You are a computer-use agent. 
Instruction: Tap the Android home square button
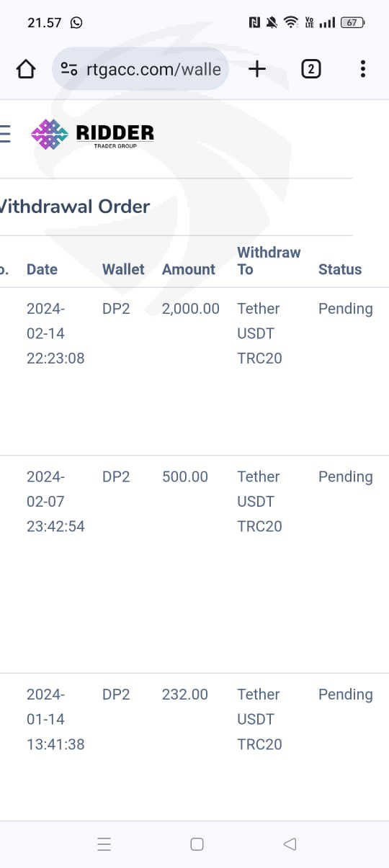point(197,844)
